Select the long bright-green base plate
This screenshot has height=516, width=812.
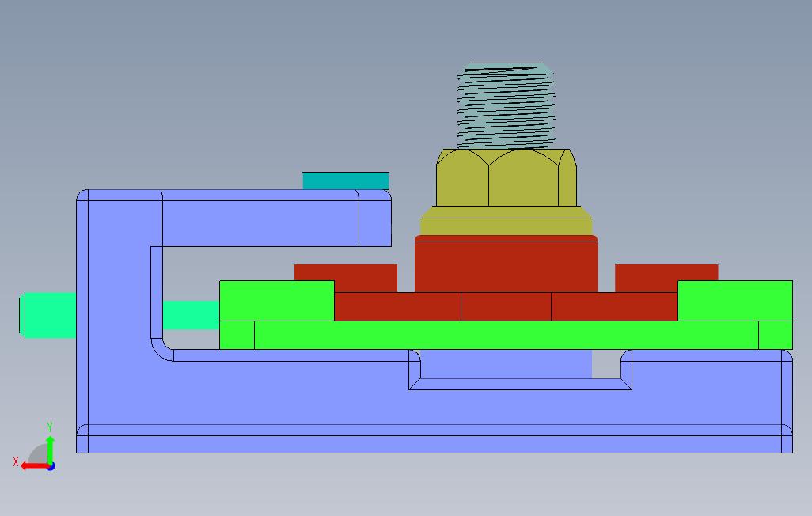[x=506, y=335]
